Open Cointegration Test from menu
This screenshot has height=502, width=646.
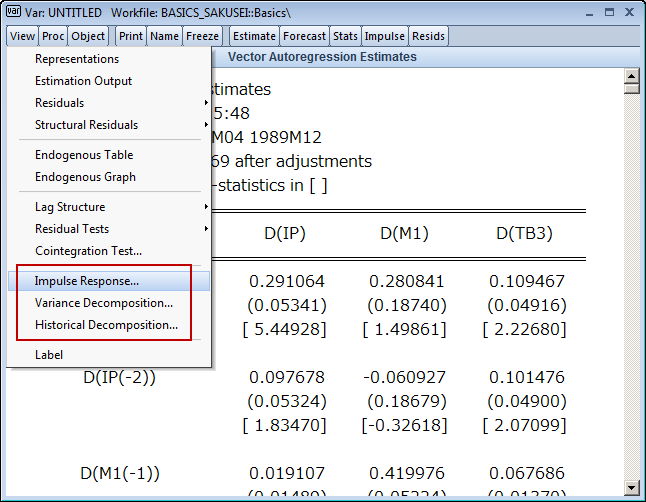click(89, 251)
